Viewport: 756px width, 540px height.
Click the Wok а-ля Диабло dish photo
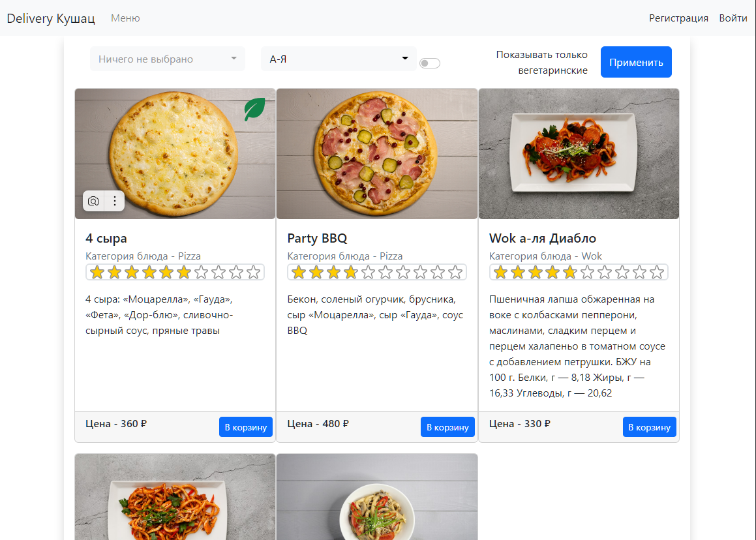point(579,153)
